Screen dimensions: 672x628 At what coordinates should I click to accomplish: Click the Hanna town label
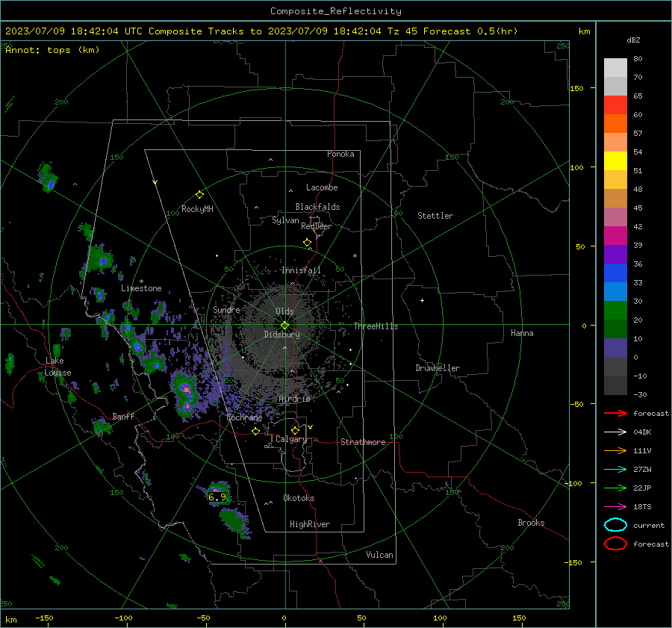tap(522, 333)
